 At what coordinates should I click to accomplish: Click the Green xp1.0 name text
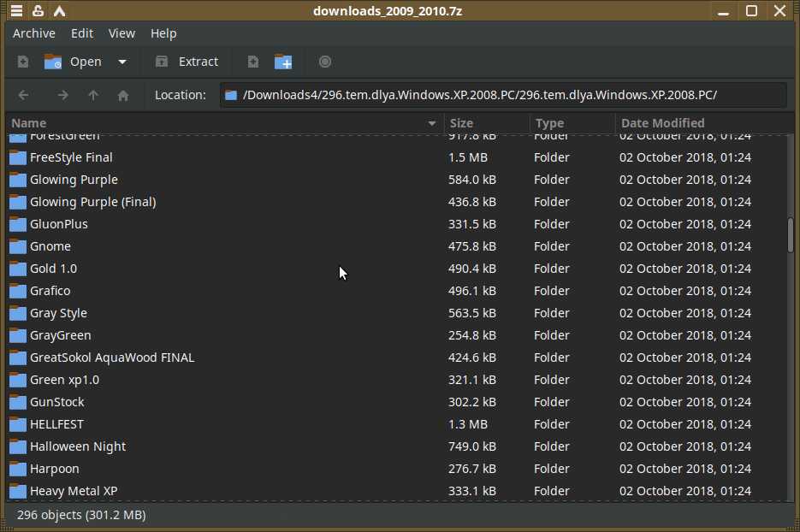(64, 380)
